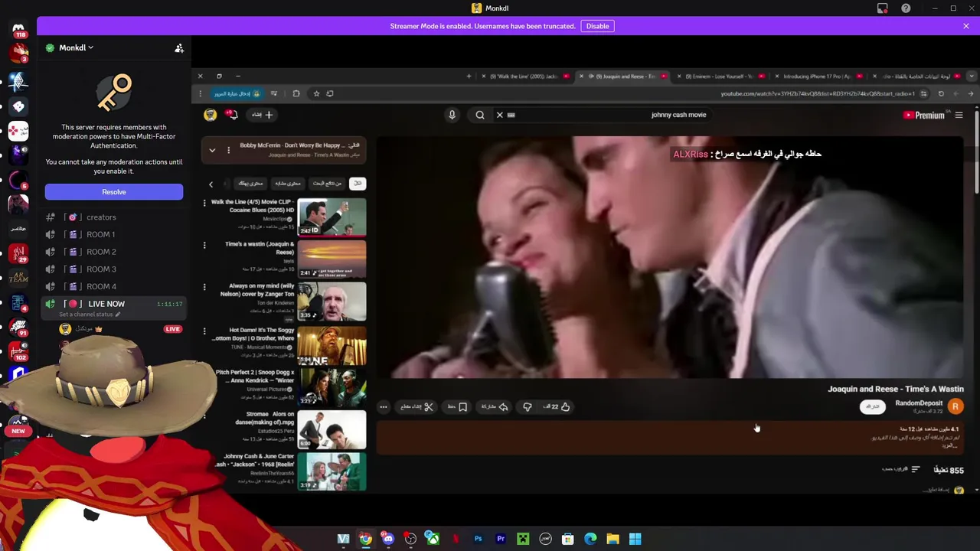Play Time's a wastin suggested video thumbnail
This screenshot has width=980, height=551.
pos(332,259)
